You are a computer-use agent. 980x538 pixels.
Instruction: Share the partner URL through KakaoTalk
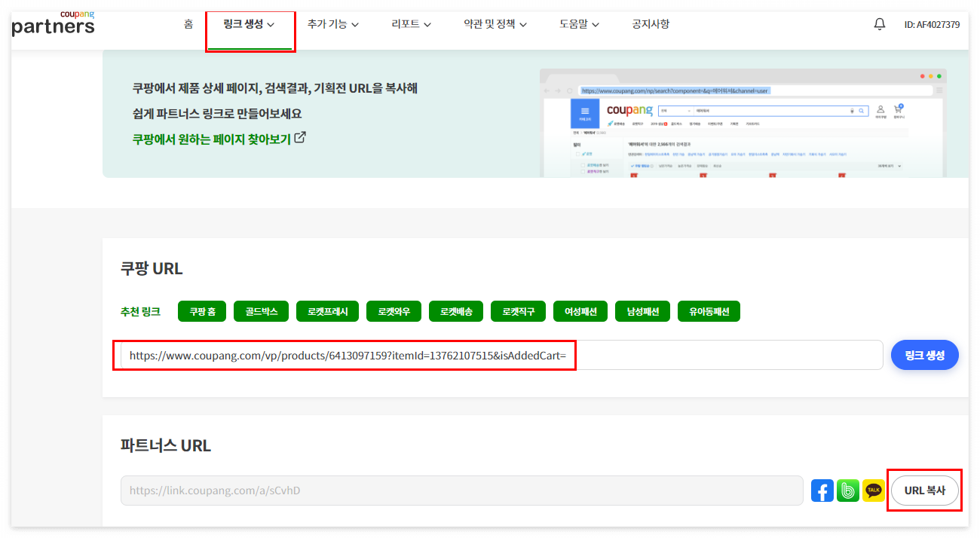click(873, 490)
